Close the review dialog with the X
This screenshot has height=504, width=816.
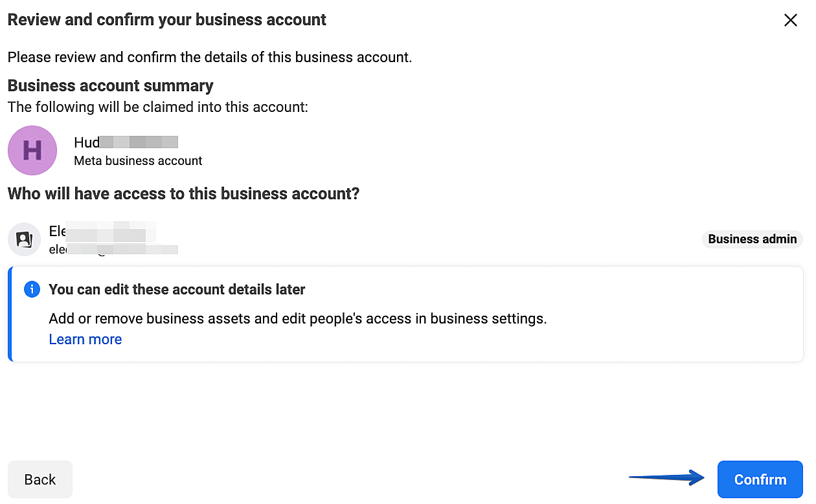point(790,21)
